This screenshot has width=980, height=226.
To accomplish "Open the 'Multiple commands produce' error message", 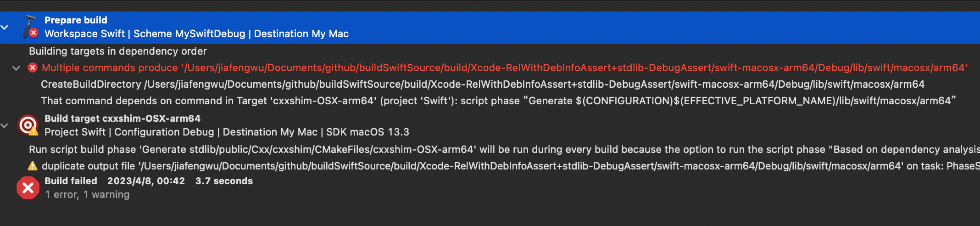I will coord(504,68).
